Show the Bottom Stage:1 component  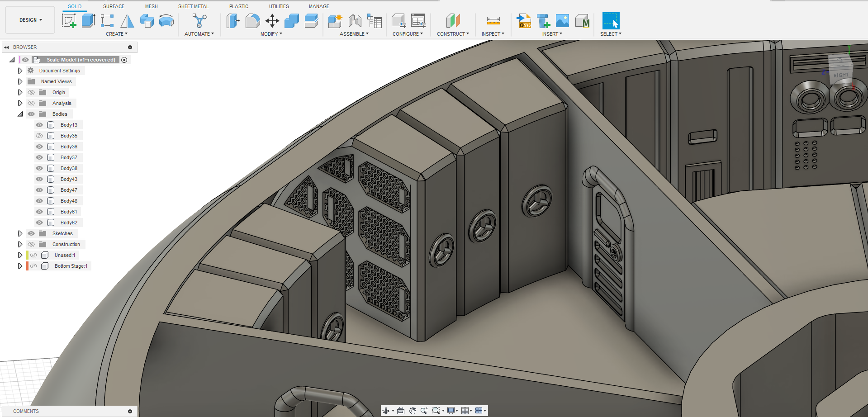pos(33,266)
